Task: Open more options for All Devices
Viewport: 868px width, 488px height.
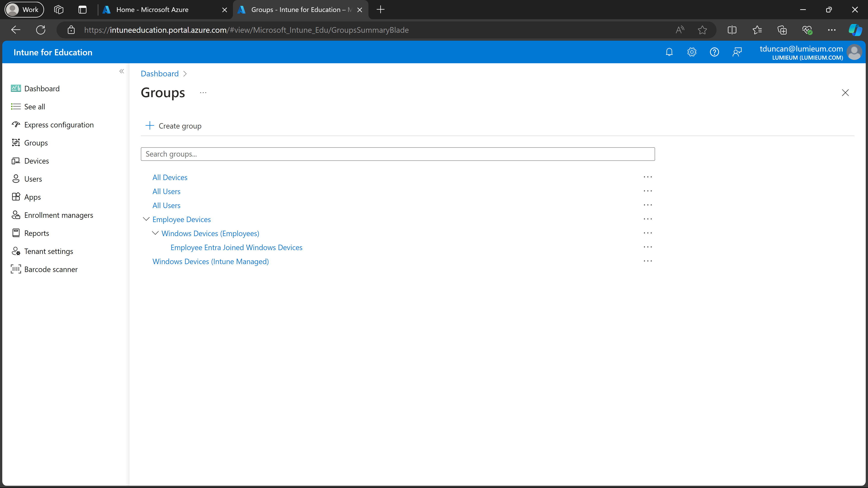Action: 648,177
